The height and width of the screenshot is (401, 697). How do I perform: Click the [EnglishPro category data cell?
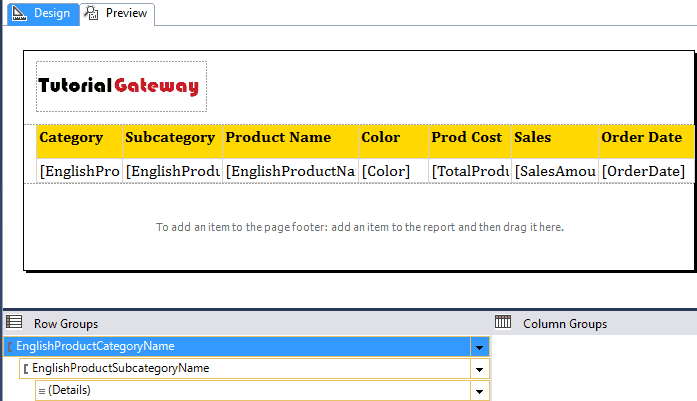coord(79,171)
